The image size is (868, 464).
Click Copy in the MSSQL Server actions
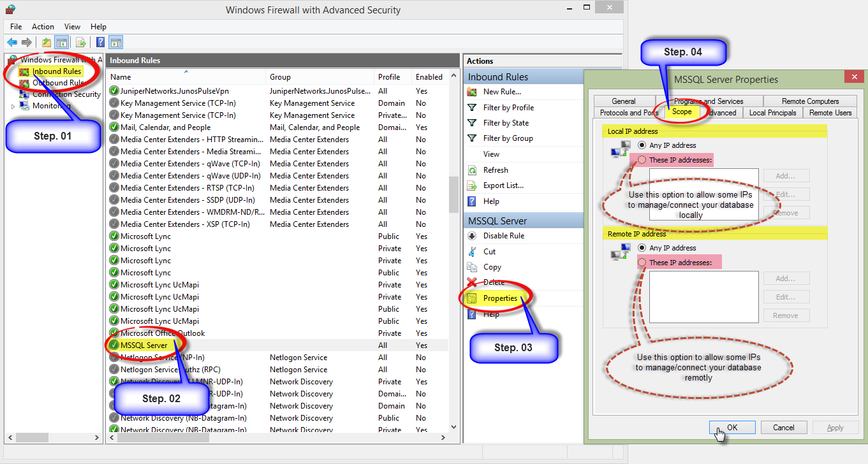coord(492,267)
